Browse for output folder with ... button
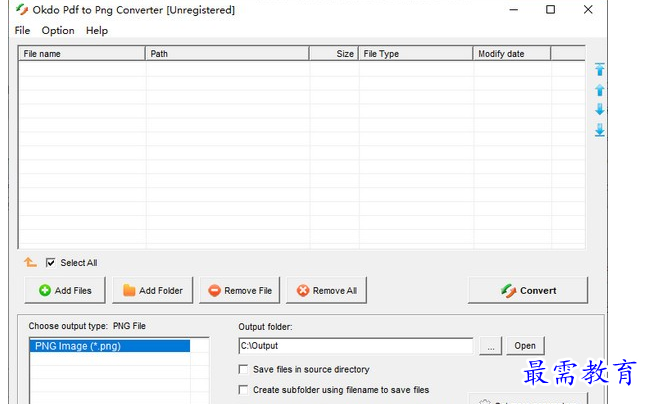The width and height of the screenshot is (645, 404). (x=491, y=346)
